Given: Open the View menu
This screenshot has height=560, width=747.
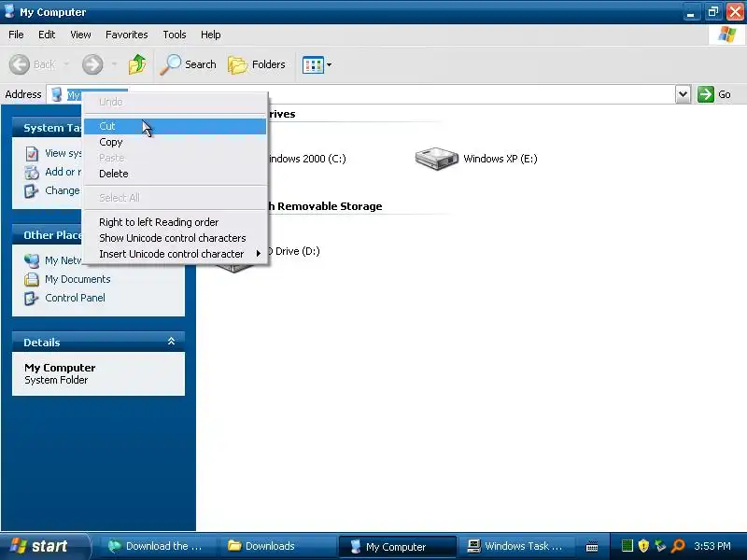Looking at the screenshot, I should [80, 35].
